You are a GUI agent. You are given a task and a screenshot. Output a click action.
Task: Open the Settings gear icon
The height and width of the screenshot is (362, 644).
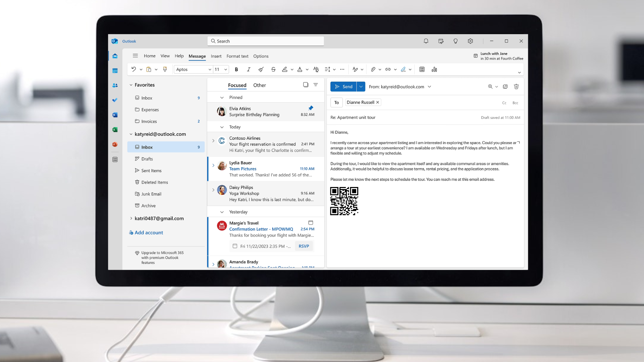(x=470, y=41)
